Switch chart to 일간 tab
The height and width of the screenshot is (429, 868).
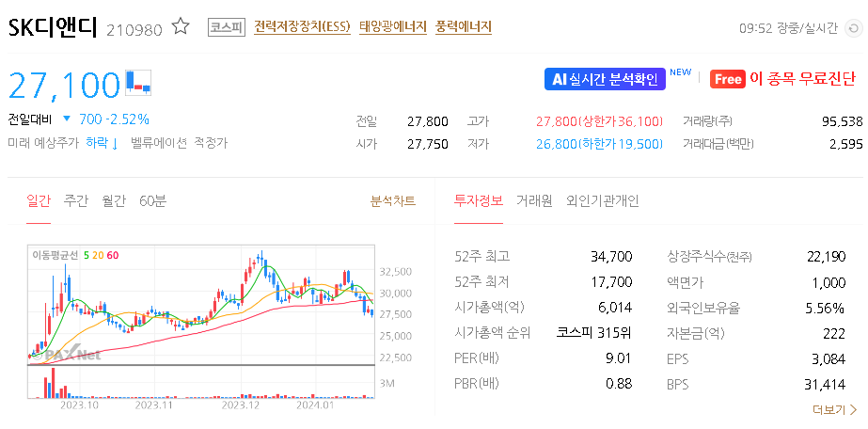(39, 200)
